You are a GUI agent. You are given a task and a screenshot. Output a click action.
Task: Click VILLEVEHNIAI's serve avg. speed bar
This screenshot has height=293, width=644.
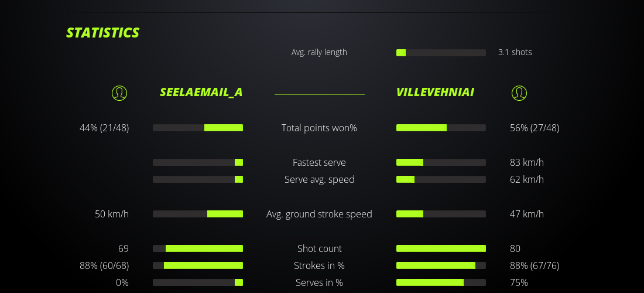tap(441, 179)
